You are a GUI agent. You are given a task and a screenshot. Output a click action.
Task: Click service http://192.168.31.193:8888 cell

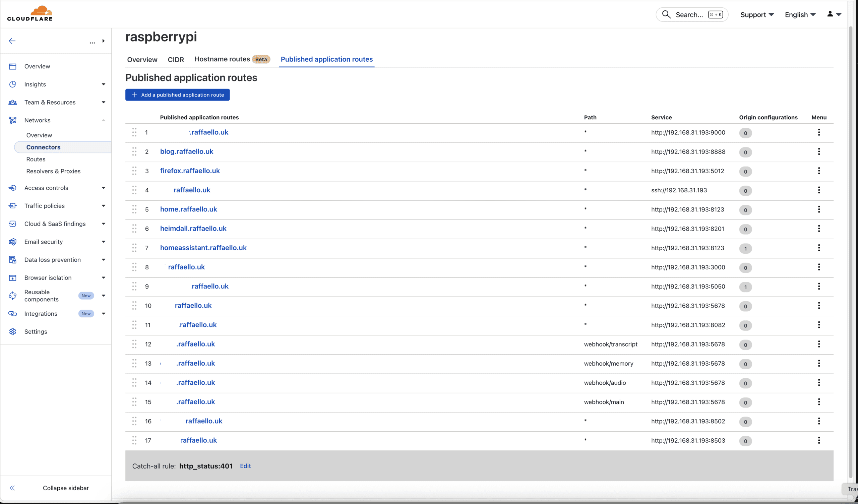pos(688,151)
